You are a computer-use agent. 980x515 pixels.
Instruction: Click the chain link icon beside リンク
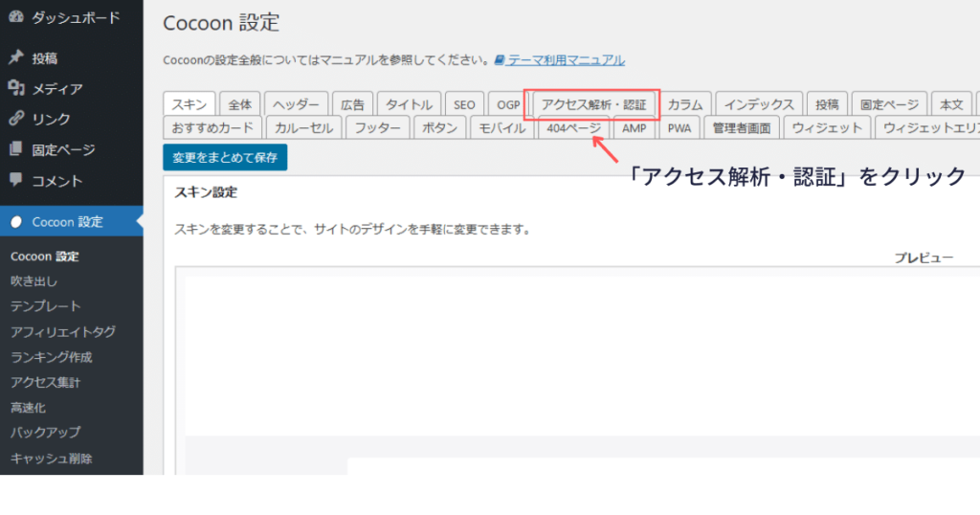(x=16, y=118)
